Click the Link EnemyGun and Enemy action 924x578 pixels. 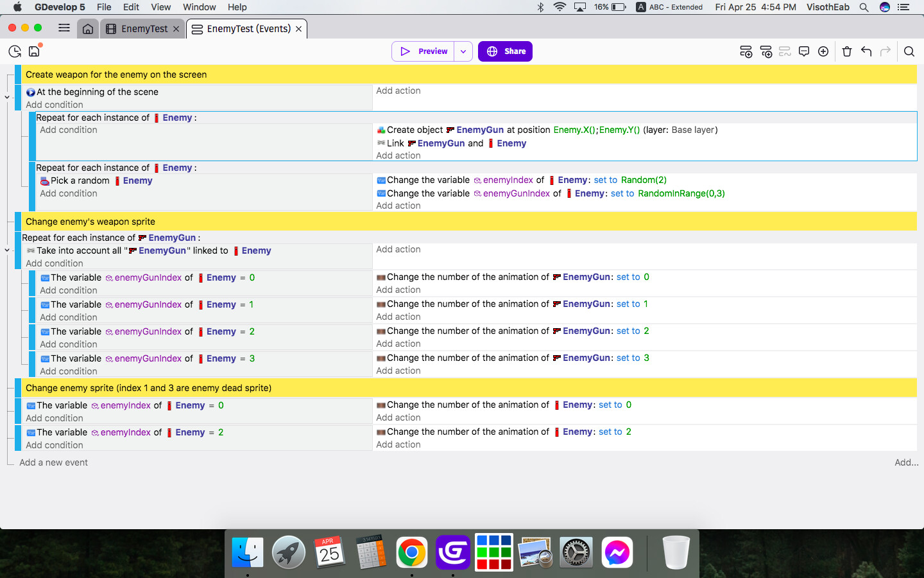pyautogui.click(x=452, y=143)
